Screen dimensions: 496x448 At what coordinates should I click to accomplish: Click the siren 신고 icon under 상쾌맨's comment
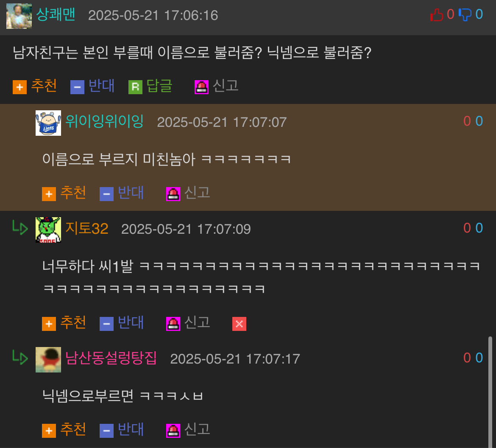click(201, 87)
